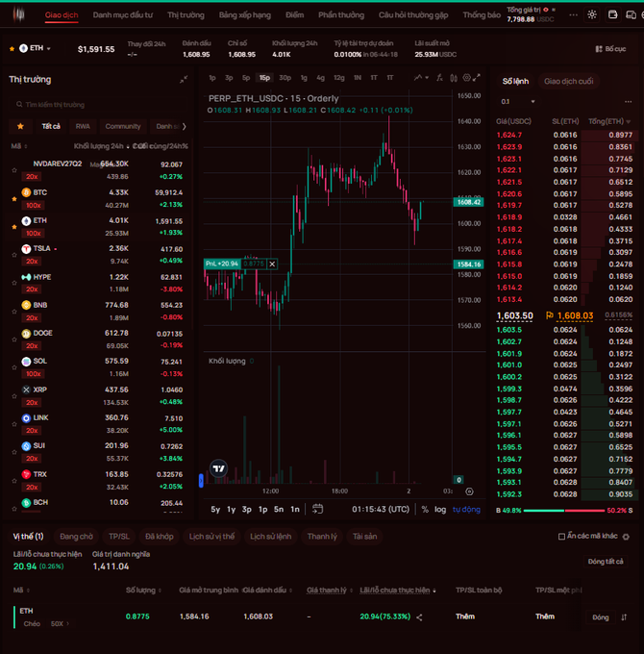Open chart settings gear icon
The image size is (644, 654).
click(466, 78)
